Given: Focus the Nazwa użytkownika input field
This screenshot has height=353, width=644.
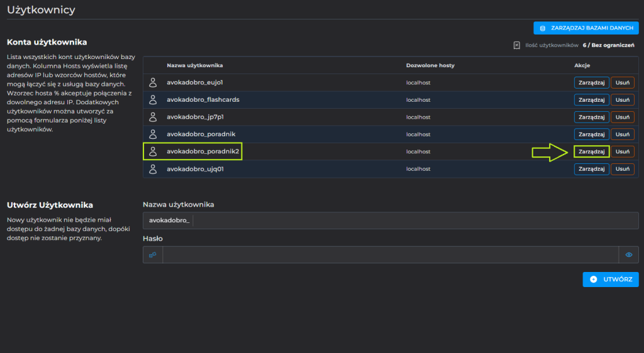Looking at the screenshot, I should (415, 220).
